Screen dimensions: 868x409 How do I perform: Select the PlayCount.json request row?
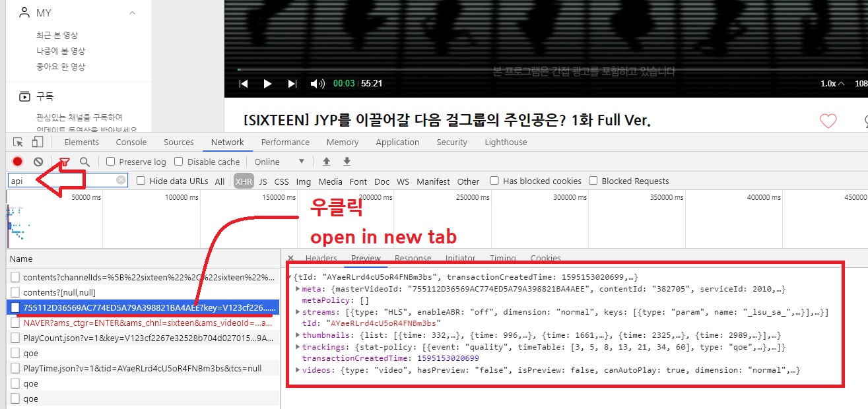click(x=143, y=338)
